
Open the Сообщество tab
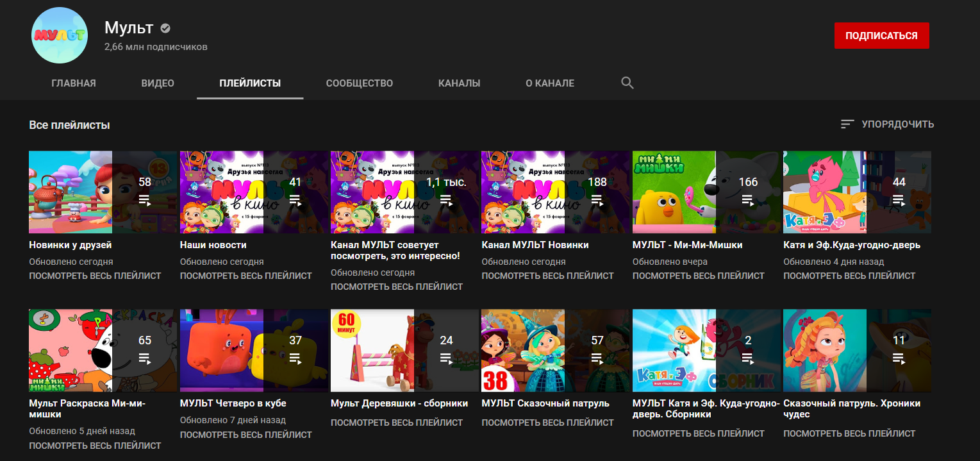click(359, 83)
